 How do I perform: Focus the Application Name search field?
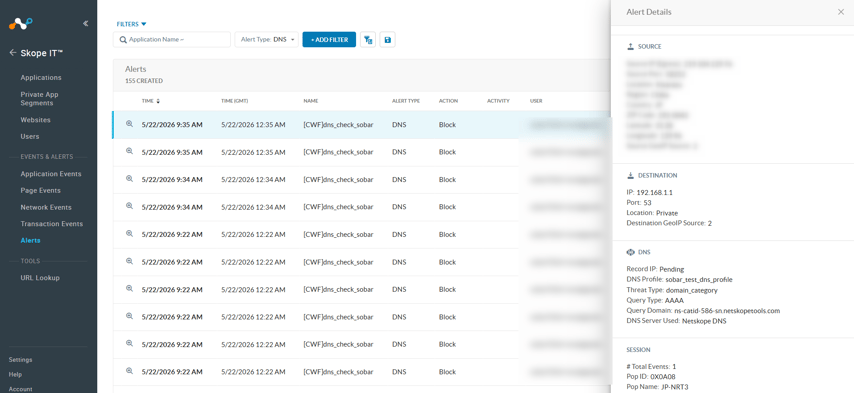172,40
